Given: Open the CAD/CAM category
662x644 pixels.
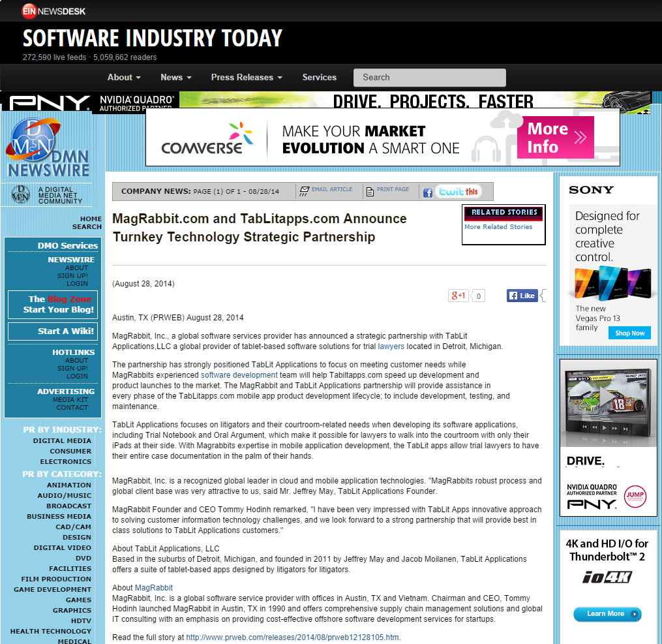Looking at the screenshot, I should [74, 527].
